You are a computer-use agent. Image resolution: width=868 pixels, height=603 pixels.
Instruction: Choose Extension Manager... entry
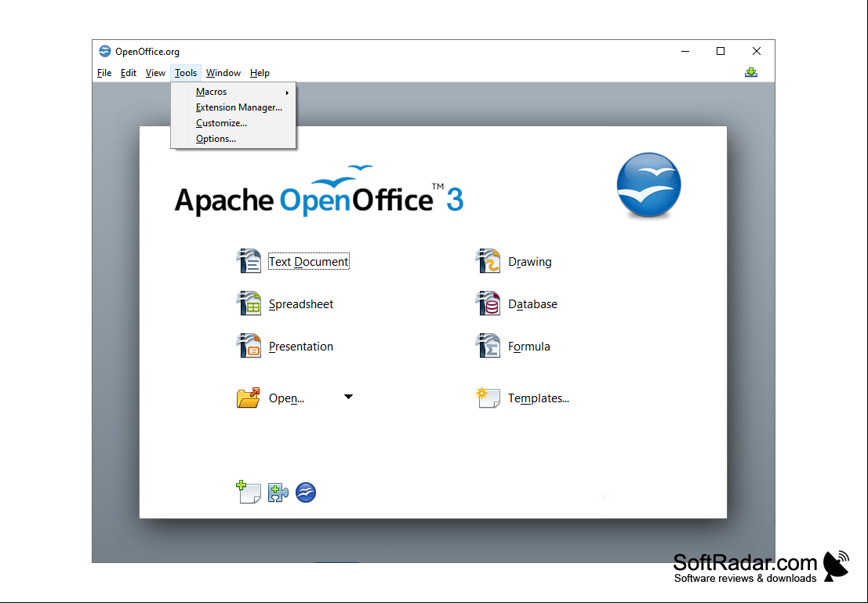click(x=233, y=107)
